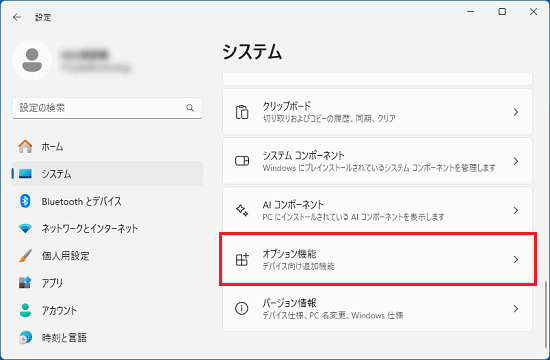
Task: Open Bluetooth とデバイス settings
Action: click(107, 201)
